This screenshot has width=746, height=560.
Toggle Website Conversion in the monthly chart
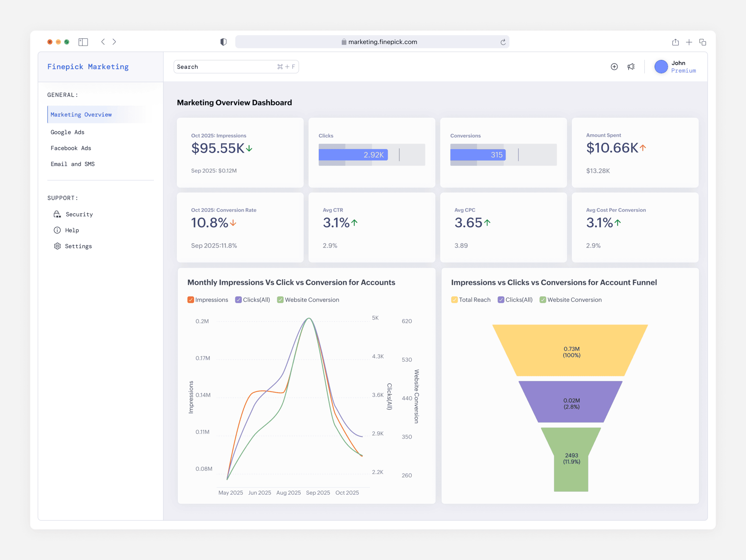pos(280,299)
